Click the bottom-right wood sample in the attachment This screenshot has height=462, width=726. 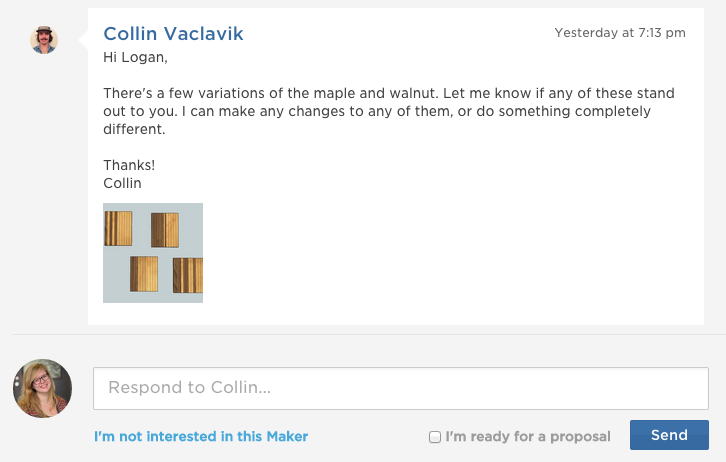188,275
